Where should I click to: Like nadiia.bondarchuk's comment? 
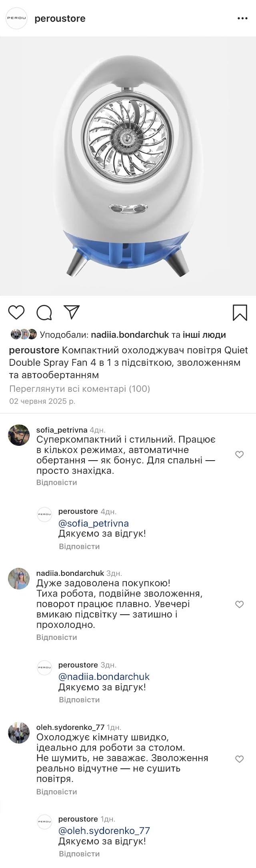tap(239, 604)
